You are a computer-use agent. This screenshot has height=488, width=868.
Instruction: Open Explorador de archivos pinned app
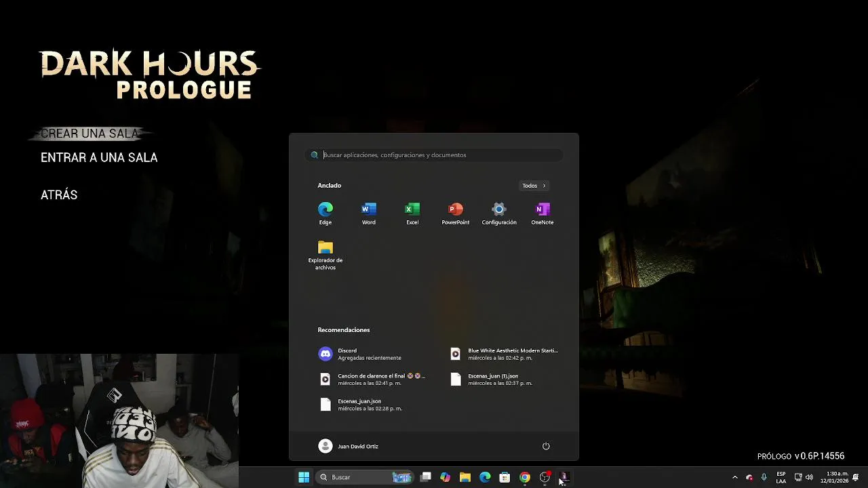(325, 256)
